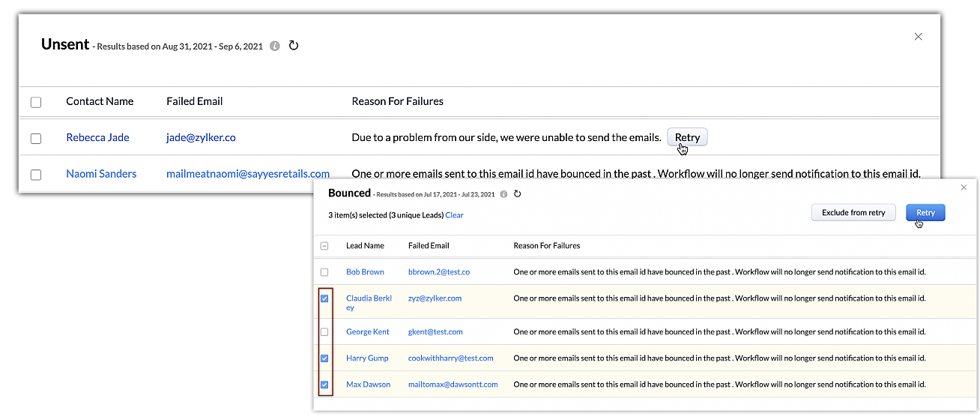Open the jade@zylker.co email link

coord(201,138)
